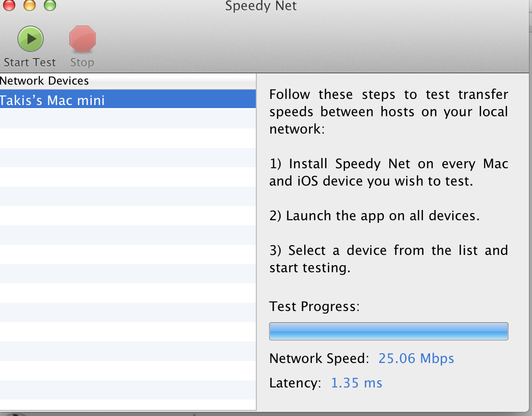Click the green Start Test play icon
The image size is (532, 416).
pos(31,39)
